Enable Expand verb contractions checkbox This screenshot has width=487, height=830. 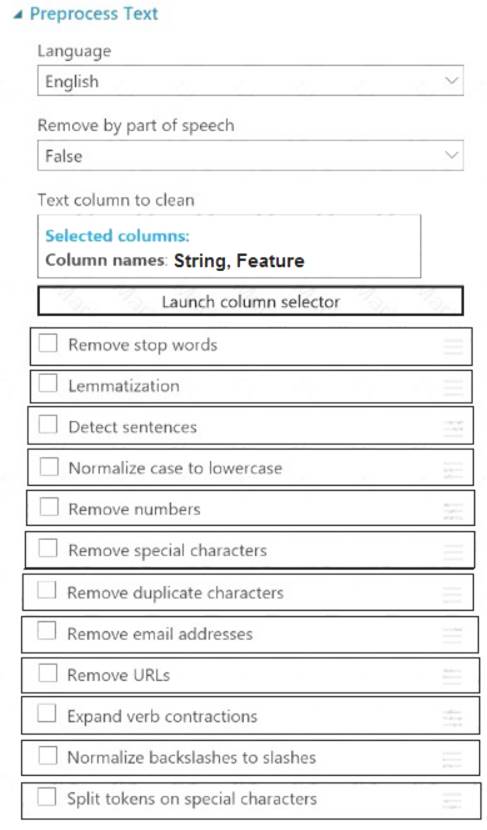tap(47, 714)
